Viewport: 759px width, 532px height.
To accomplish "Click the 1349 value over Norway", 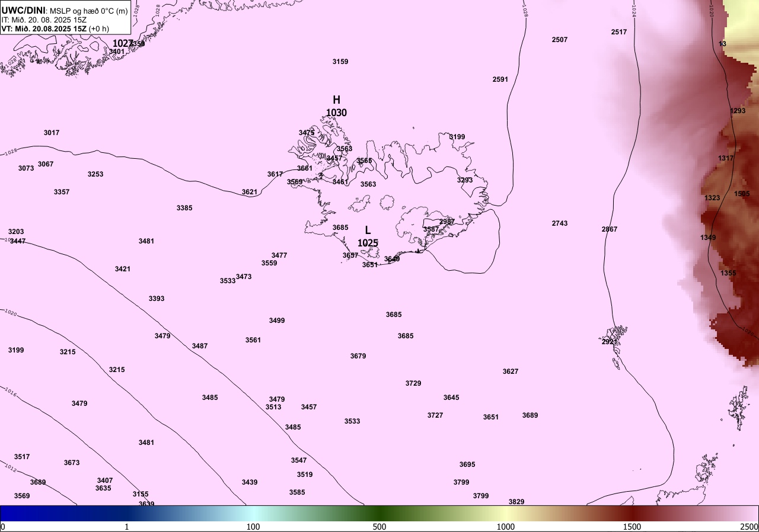I will click(708, 238).
